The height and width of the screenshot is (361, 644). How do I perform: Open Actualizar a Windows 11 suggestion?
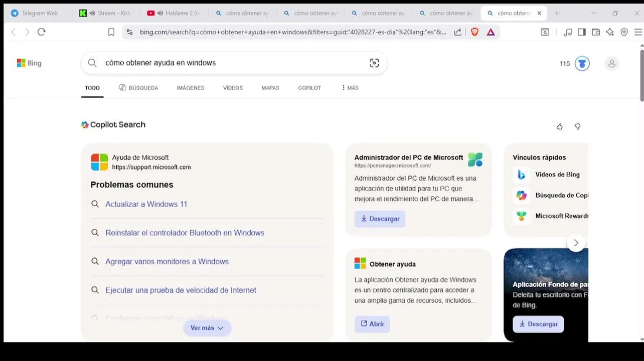146,204
